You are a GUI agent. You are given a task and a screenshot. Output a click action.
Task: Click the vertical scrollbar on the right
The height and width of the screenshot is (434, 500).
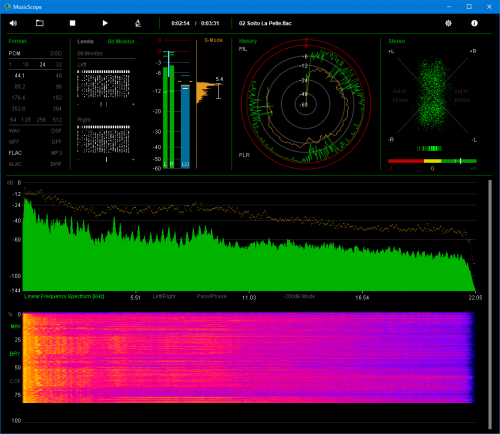click(x=490, y=304)
